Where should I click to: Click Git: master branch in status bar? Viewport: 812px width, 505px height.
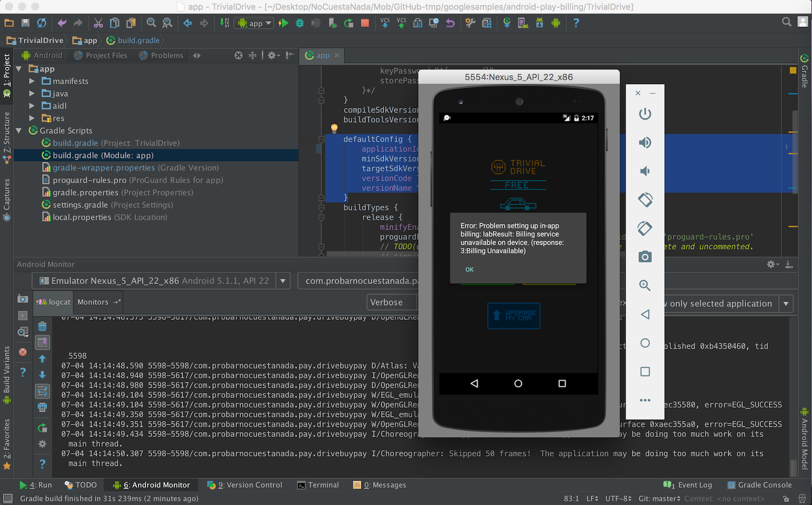click(x=659, y=498)
